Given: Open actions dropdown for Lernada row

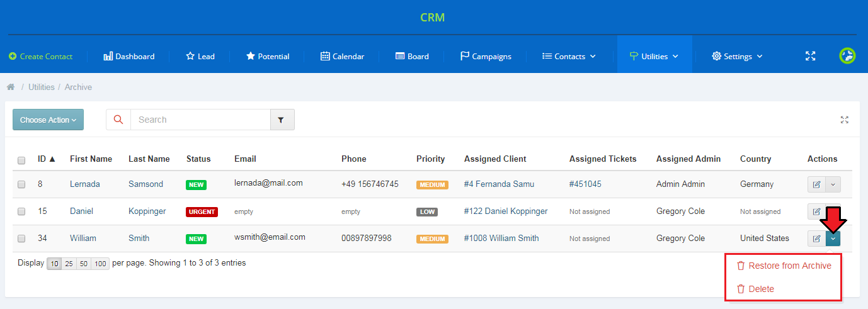Looking at the screenshot, I should [833, 184].
